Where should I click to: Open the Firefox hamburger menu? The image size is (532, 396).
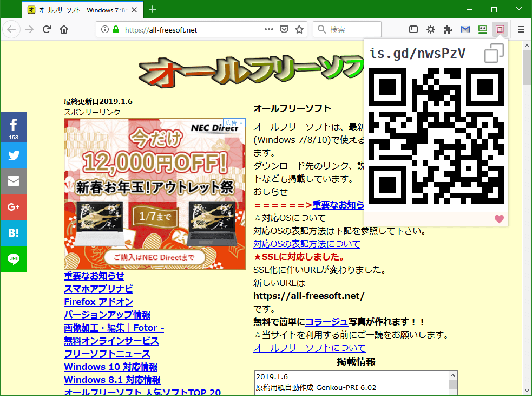click(521, 30)
